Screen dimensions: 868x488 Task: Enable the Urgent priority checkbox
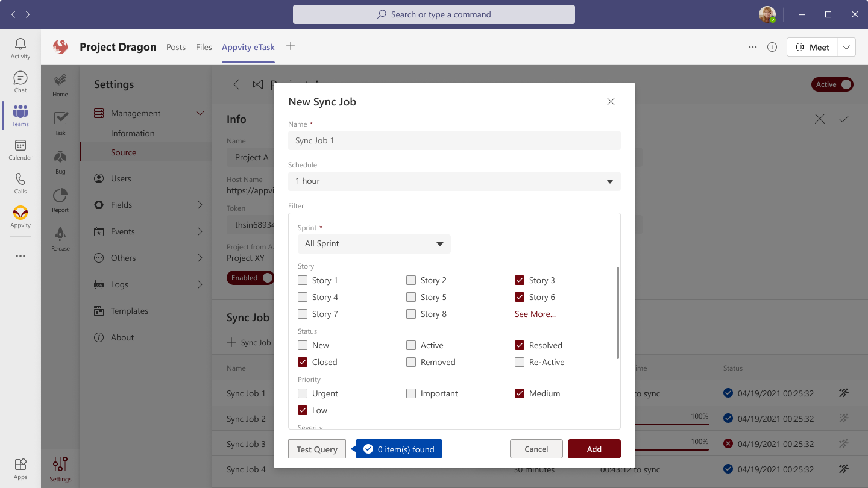coord(303,393)
